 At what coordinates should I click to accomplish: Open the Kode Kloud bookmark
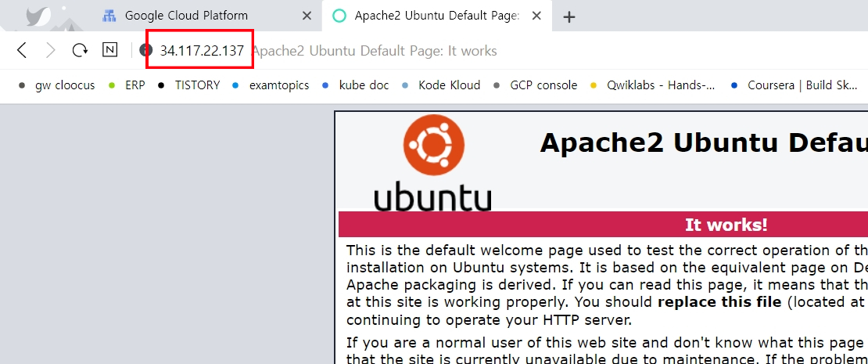tap(441, 85)
